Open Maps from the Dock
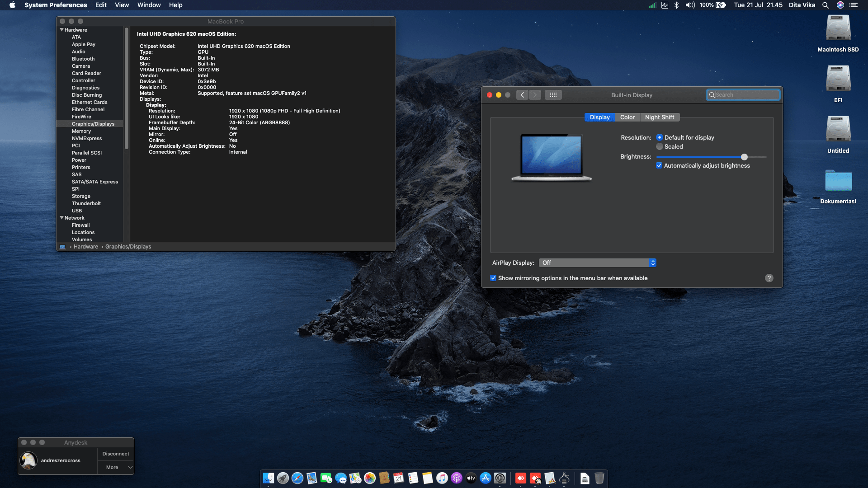Image resolution: width=868 pixels, height=488 pixels. click(x=355, y=478)
